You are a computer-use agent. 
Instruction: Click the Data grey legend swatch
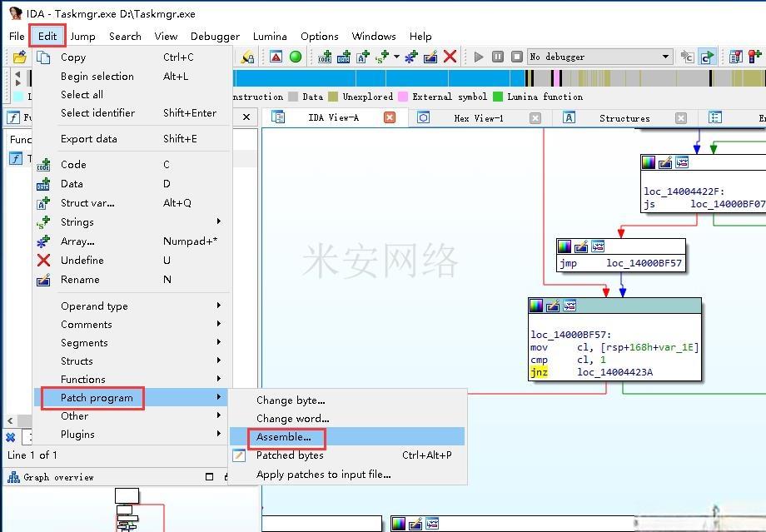coord(293,97)
